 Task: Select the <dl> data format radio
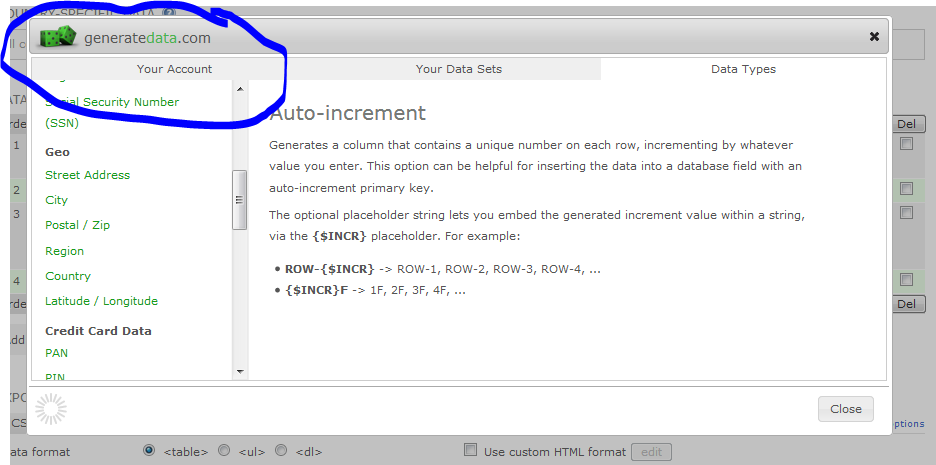pos(281,450)
